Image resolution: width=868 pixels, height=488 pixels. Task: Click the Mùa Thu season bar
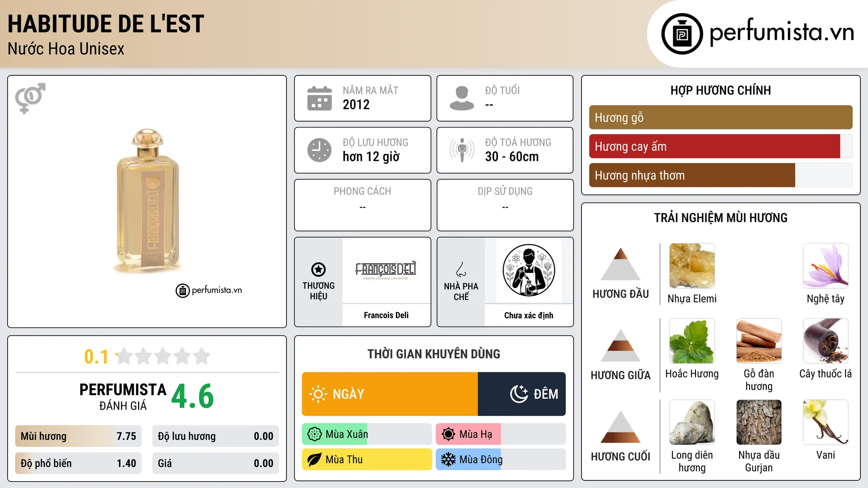(x=367, y=460)
